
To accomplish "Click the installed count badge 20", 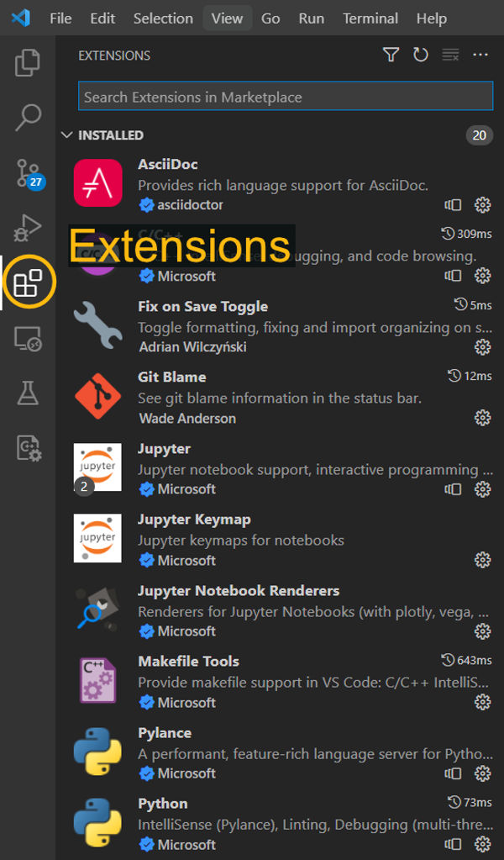I will point(480,135).
